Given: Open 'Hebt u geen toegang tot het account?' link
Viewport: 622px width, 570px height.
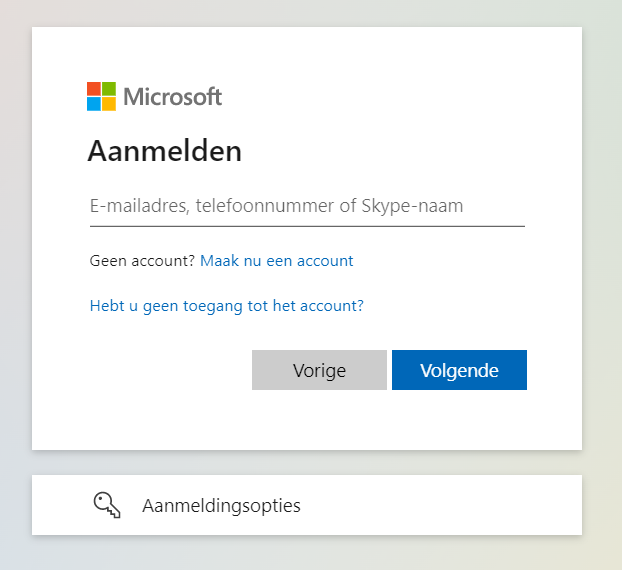Looking at the screenshot, I should click(x=226, y=305).
